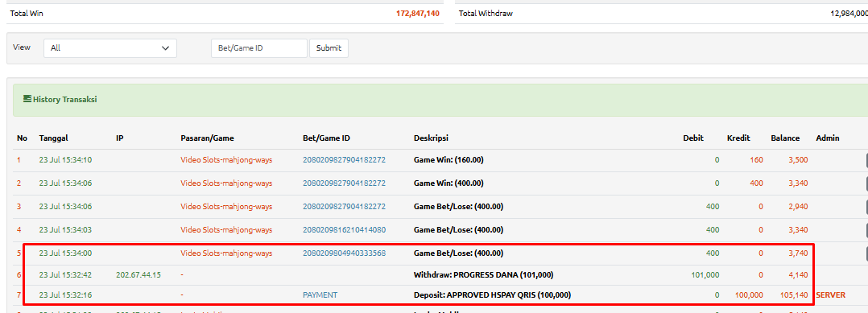This screenshot has width=868, height=313.
Task: Click the PAYMENT link in row 7
Action: point(320,295)
